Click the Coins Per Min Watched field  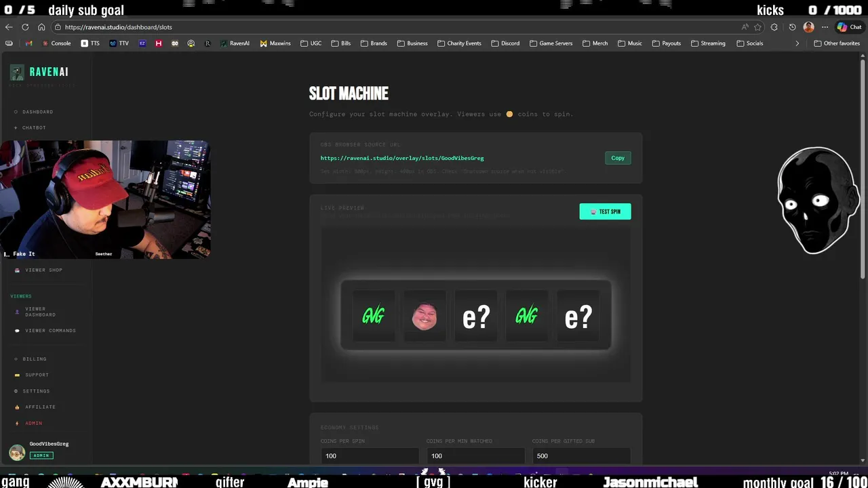click(476, 455)
